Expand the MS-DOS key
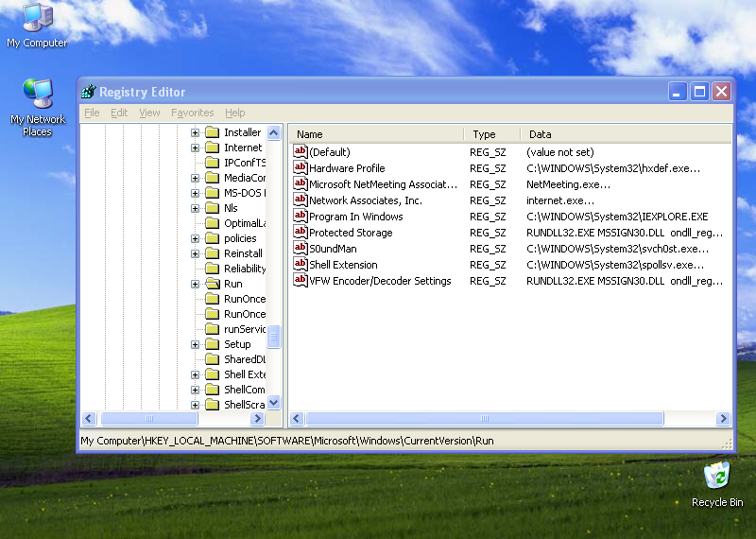756x539 pixels. 195,193
